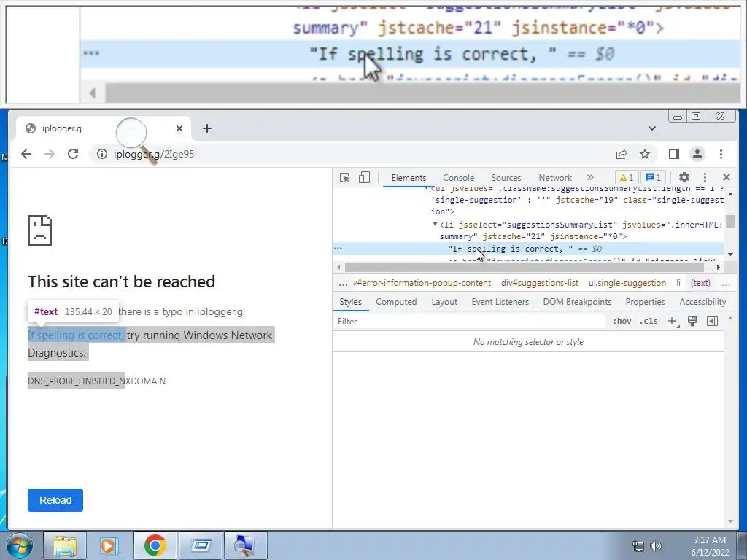The image size is (747, 560).
Task: Click breadcrumb (text) node
Action: tap(700, 283)
